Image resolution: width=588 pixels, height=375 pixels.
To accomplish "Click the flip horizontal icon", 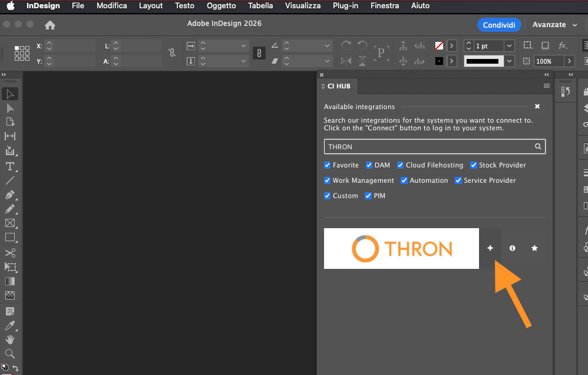I will (346, 61).
